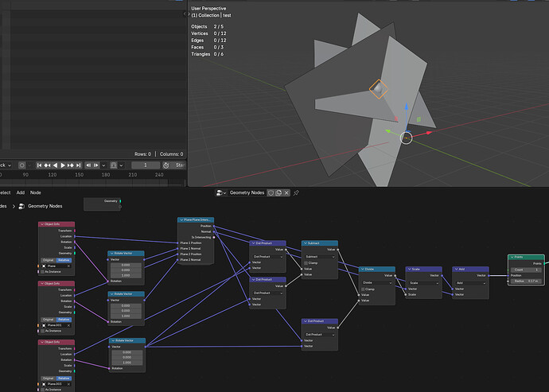The width and height of the screenshot is (549, 392).
Task: Open the Divide operation dropdown
Action: click(x=376, y=282)
